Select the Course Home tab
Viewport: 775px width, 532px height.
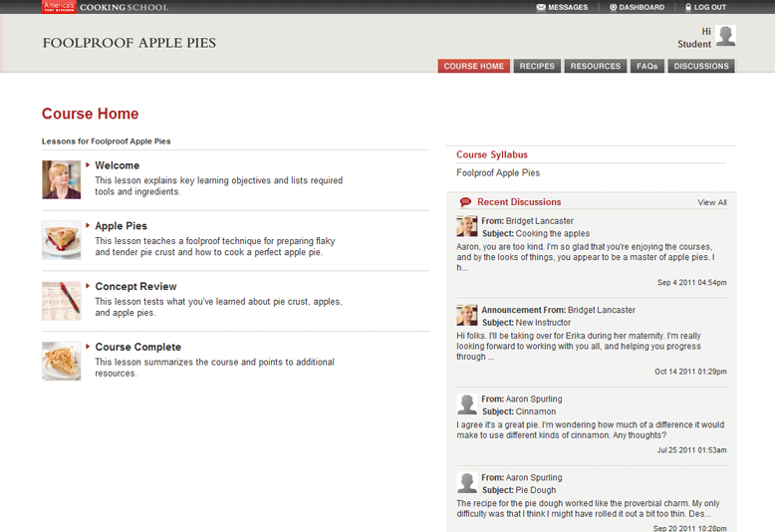pyautogui.click(x=473, y=66)
